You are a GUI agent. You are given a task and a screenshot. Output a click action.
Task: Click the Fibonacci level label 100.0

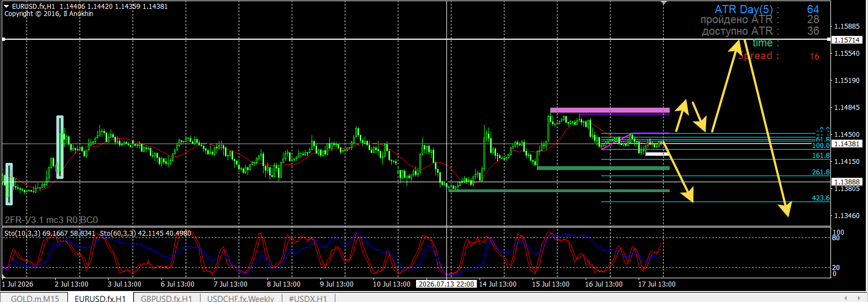[820, 146]
